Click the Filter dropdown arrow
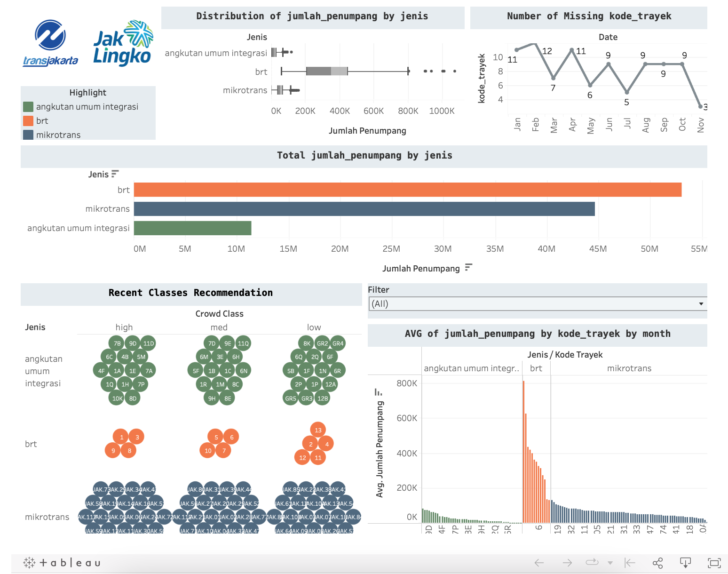The height and width of the screenshot is (574, 728). click(701, 304)
